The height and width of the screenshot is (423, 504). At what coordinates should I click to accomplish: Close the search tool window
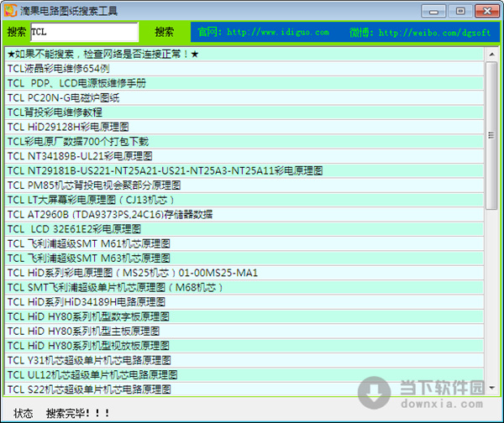[x=487, y=11]
